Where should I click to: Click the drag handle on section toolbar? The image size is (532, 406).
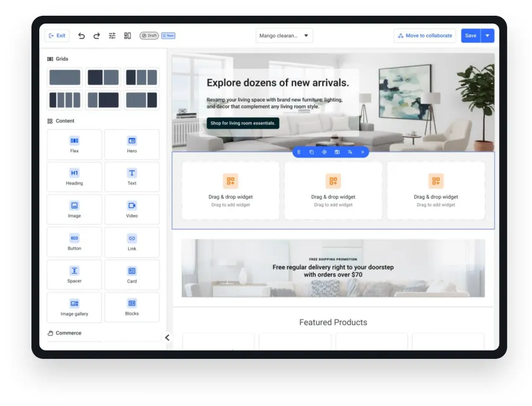pos(299,152)
